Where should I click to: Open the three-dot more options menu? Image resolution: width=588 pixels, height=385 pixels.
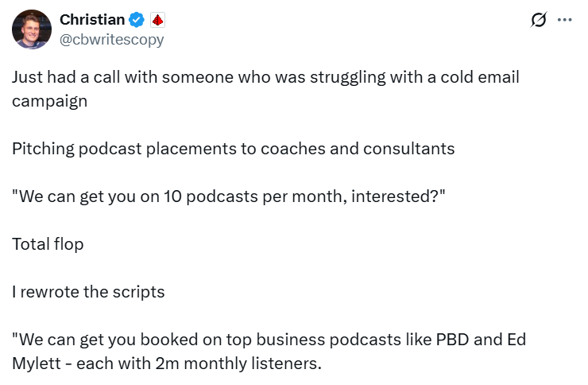click(565, 21)
